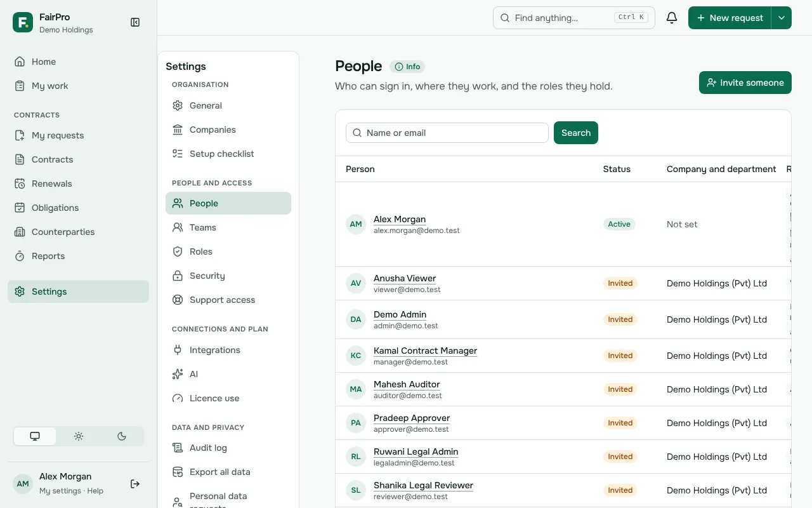Open My requests page
This screenshot has height=508, width=812.
pos(79,135)
